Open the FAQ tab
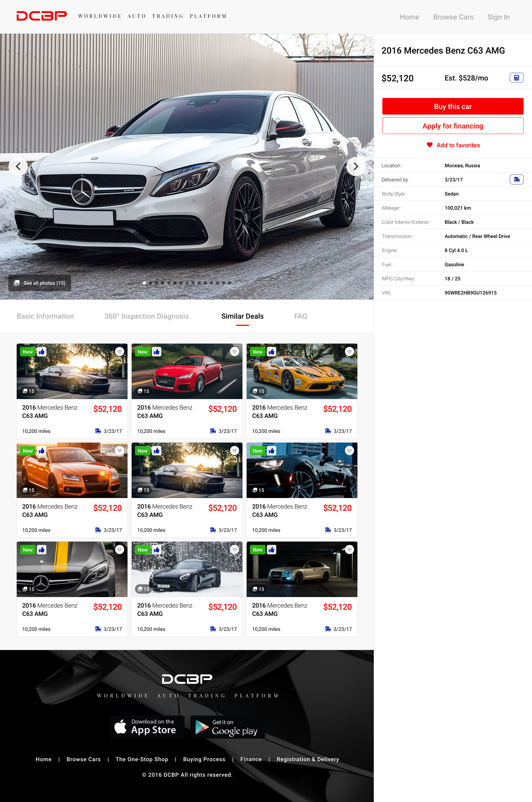Screen dimensions: 532x802 301,316
